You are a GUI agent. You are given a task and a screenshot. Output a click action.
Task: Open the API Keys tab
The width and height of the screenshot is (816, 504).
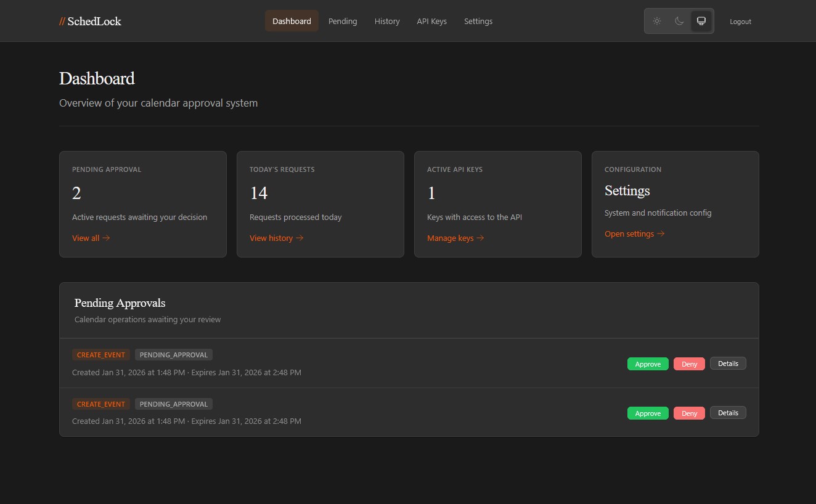431,21
